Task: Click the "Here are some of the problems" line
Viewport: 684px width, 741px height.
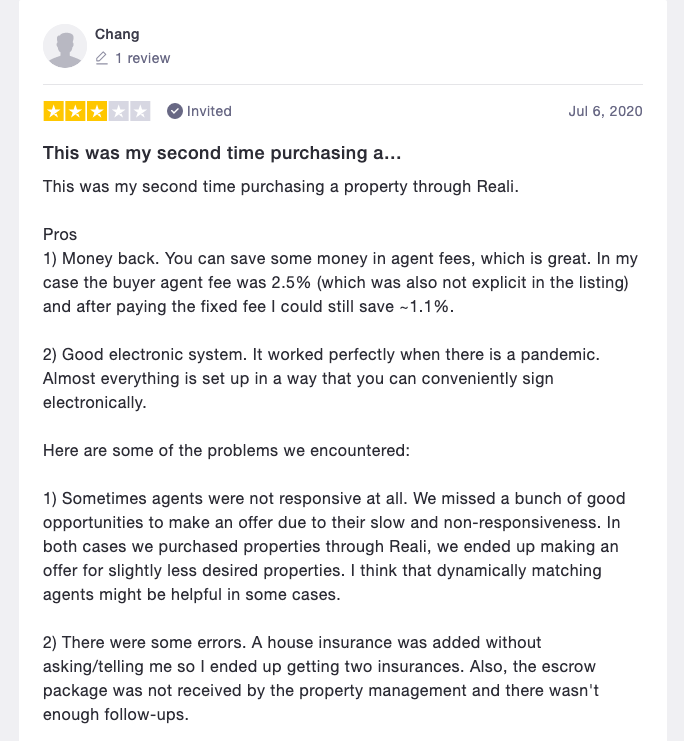Action: [226, 451]
